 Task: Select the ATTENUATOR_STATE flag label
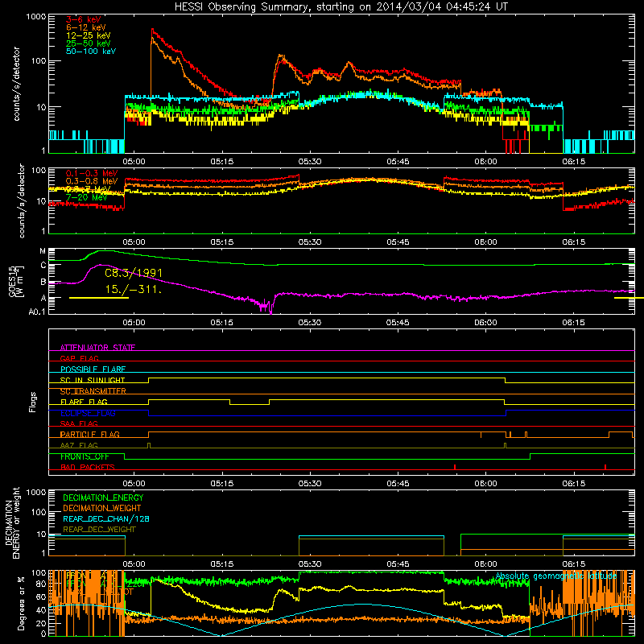(x=97, y=348)
